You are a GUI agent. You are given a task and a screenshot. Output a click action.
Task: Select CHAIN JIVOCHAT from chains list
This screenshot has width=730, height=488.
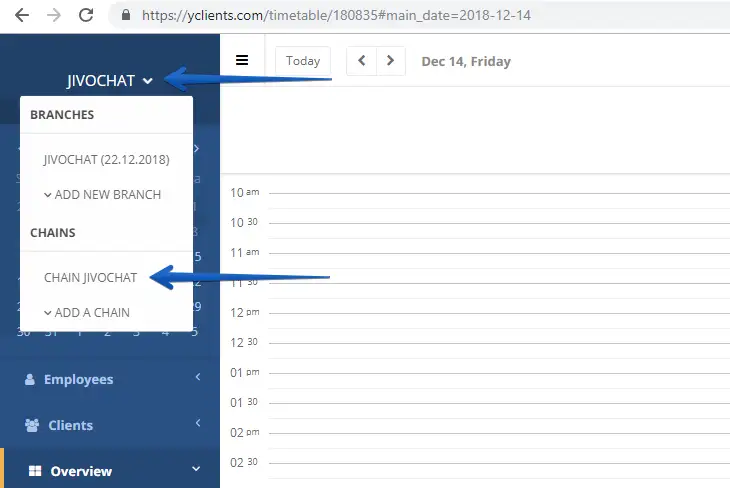[90, 278]
